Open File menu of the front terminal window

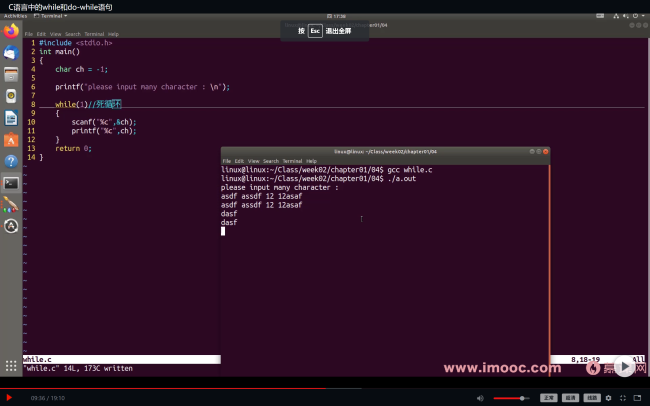[227, 161]
